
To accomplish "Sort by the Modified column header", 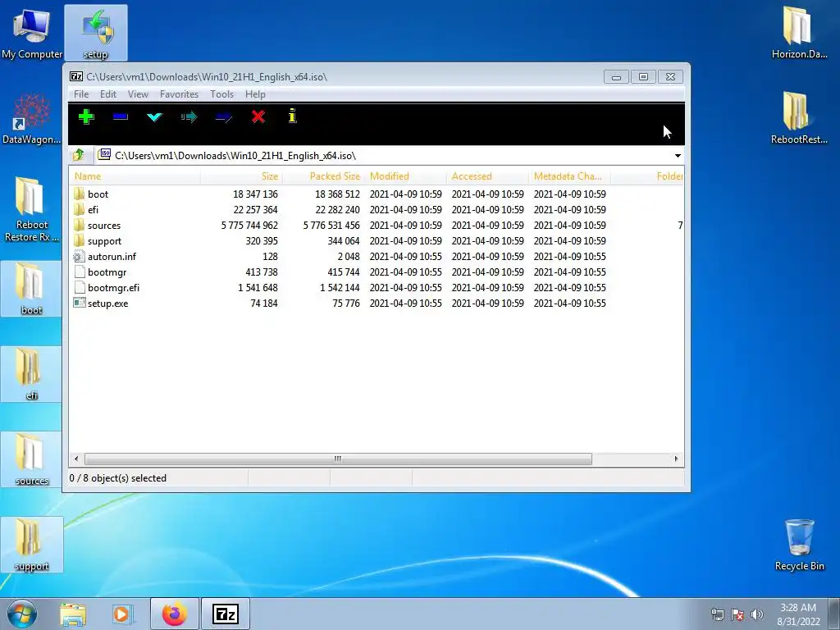I will click(406, 176).
